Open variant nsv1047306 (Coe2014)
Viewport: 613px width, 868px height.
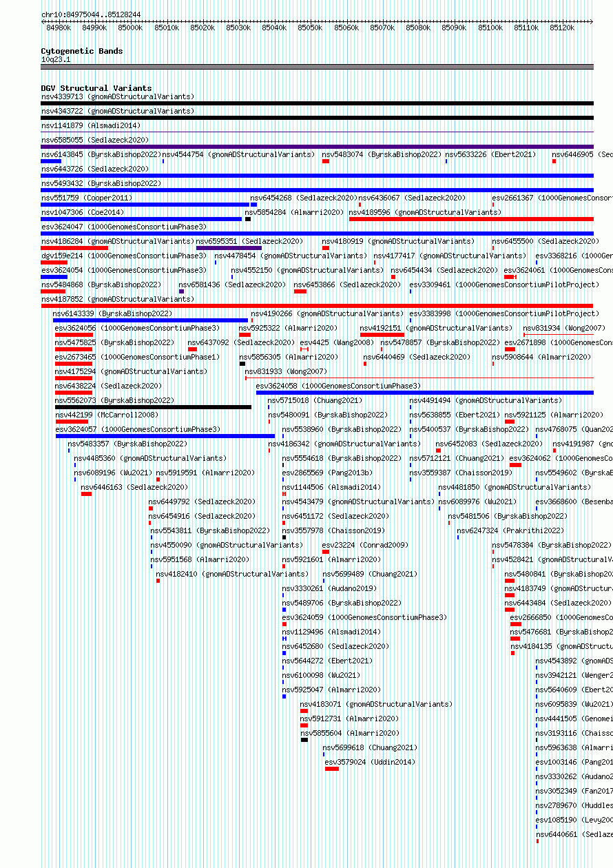pyautogui.click(x=83, y=212)
